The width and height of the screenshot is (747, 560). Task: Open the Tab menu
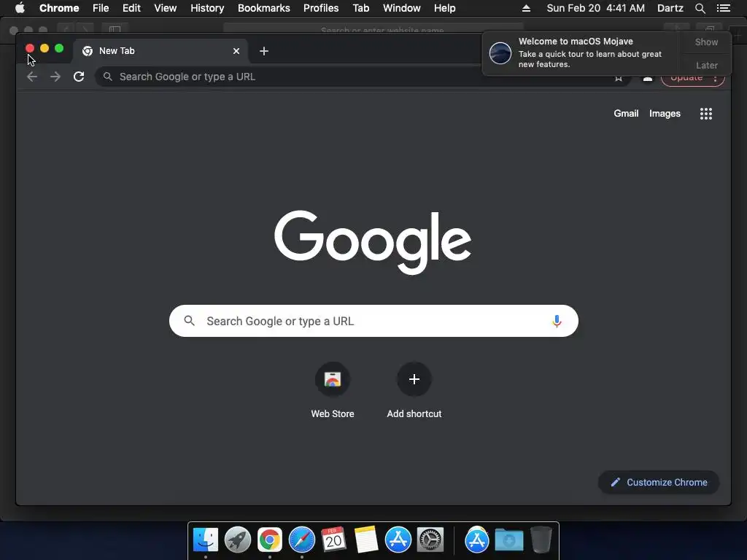coord(360,8)
